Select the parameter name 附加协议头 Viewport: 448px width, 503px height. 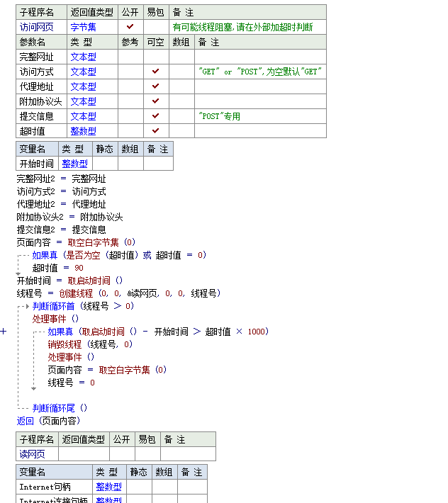point(40,101)
